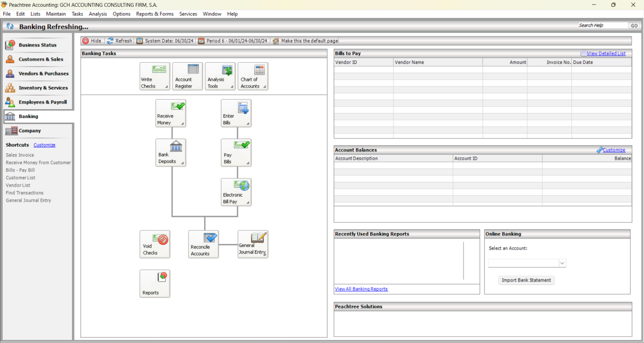644x343 pixels.
Task: Expand the Select an Account dropdown
Action: tap(562, 263)
